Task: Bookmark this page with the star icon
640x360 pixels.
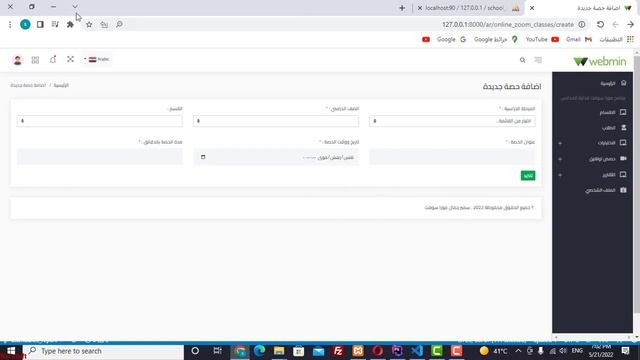Action: 89,24
